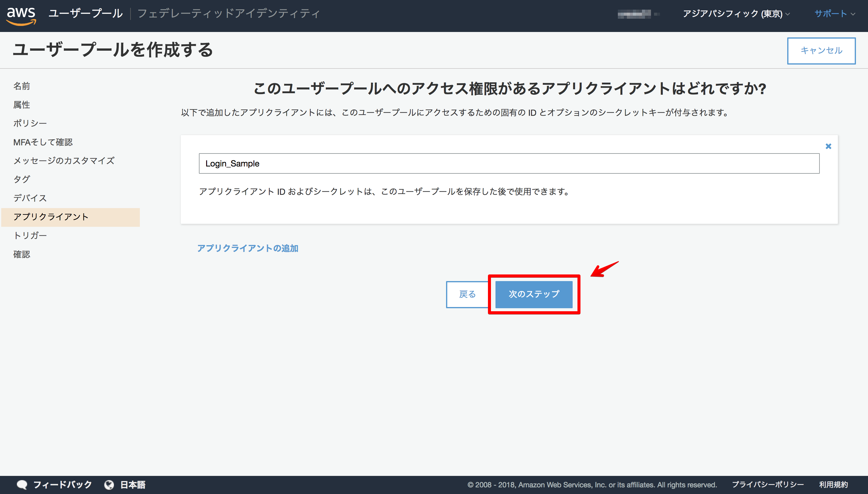
Task: Remove the Login_Sample app client with X icon
Action: 828,146
